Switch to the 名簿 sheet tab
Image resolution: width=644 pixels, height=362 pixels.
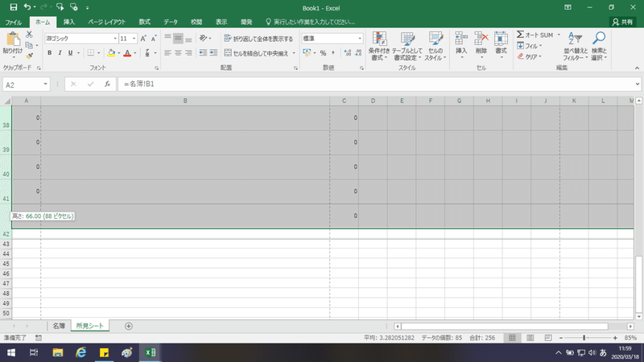(x=59, y=326)
